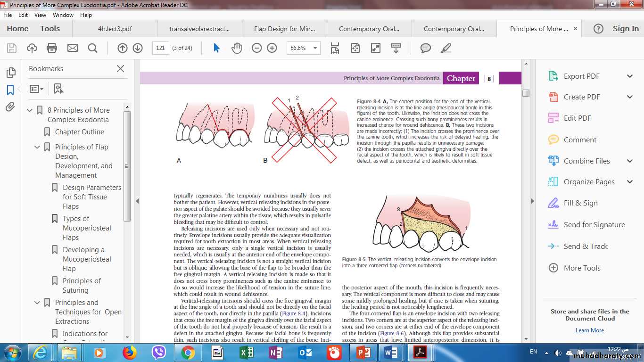Image resolution: width=644 pixels, height=362 pixels.
Task: Collapse the Principles of Flap Design bookmark
Action: tap(37, 147)
